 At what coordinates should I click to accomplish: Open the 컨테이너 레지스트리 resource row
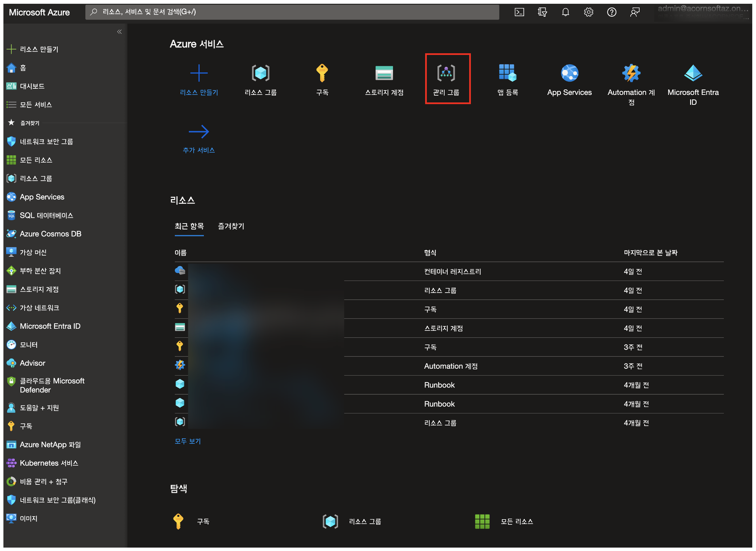tap(449, 271)
